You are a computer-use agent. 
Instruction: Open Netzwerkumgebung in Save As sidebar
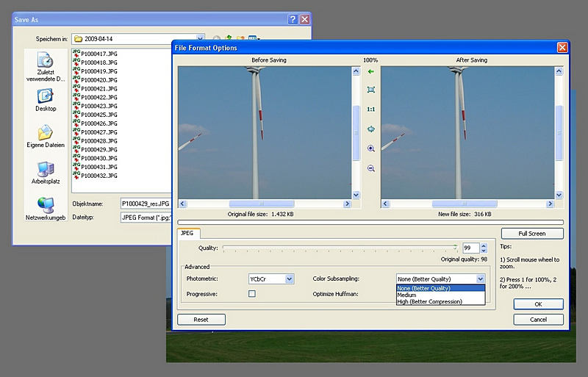46,209
